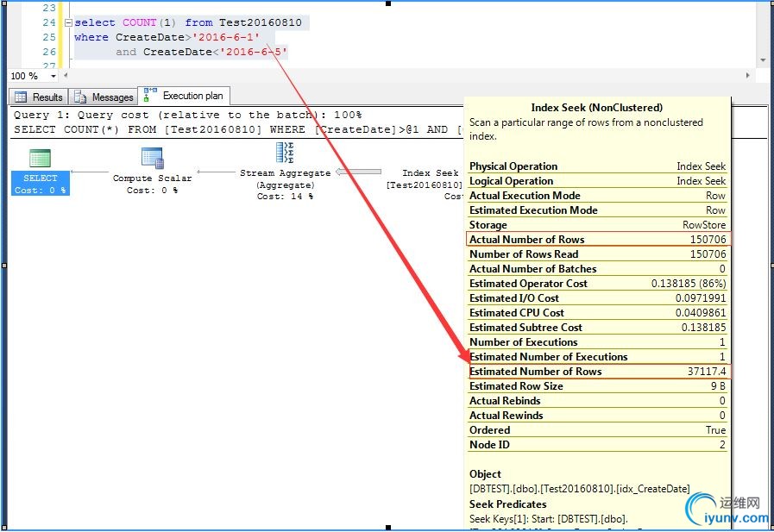Click the Actual Execution Mode row
The height and width of the screenshot is (532, 774).
(x=597, y=196)
